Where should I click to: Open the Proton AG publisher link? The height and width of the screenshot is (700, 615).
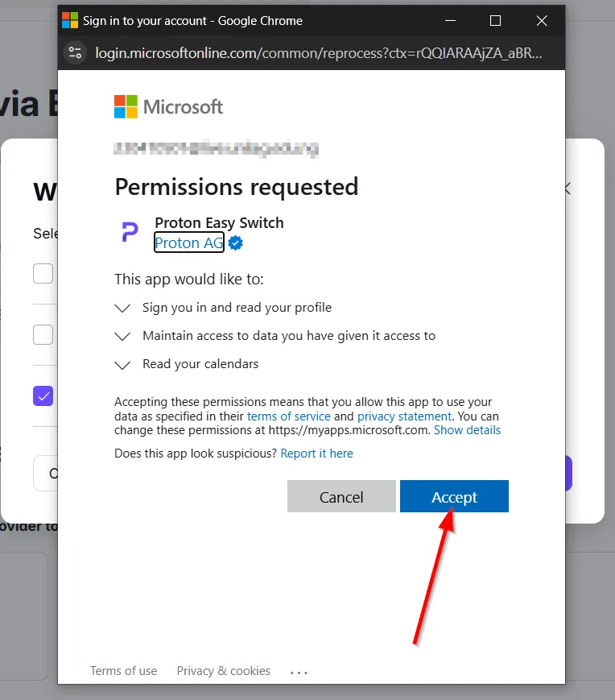coord(189,242)
